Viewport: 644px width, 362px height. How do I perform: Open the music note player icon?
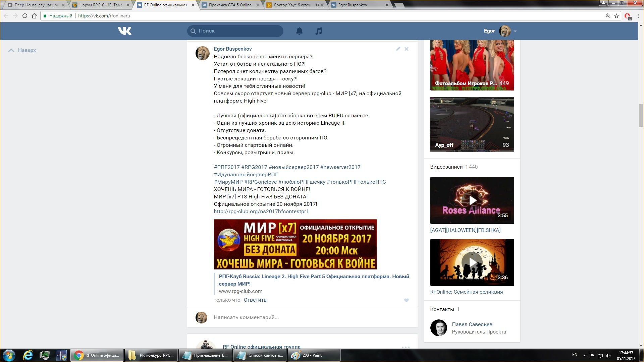point(319,31)
